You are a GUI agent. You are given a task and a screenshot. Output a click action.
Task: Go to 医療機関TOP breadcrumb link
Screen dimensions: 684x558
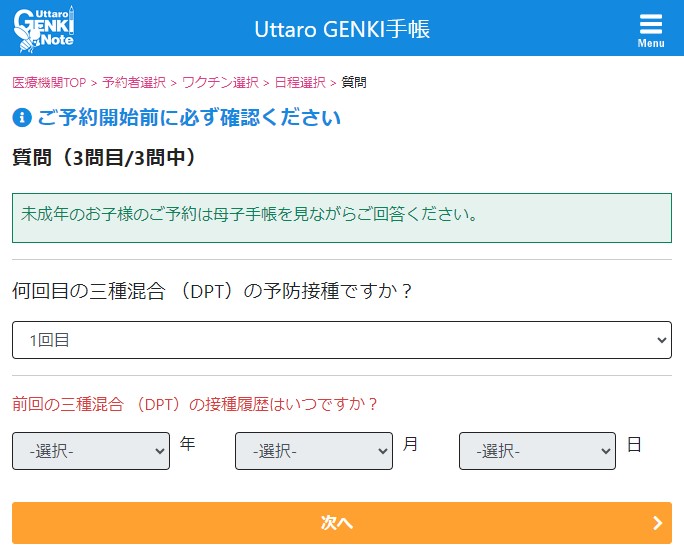click(x=49, y=82)
